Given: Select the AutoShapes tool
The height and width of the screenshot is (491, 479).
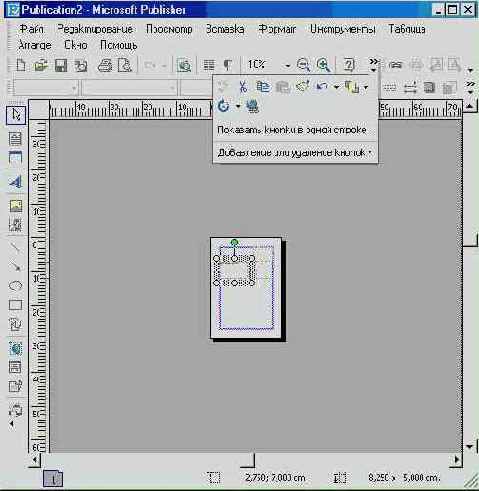Looking at the screenshot, I should pyautogui.click(x=15, y=324).
